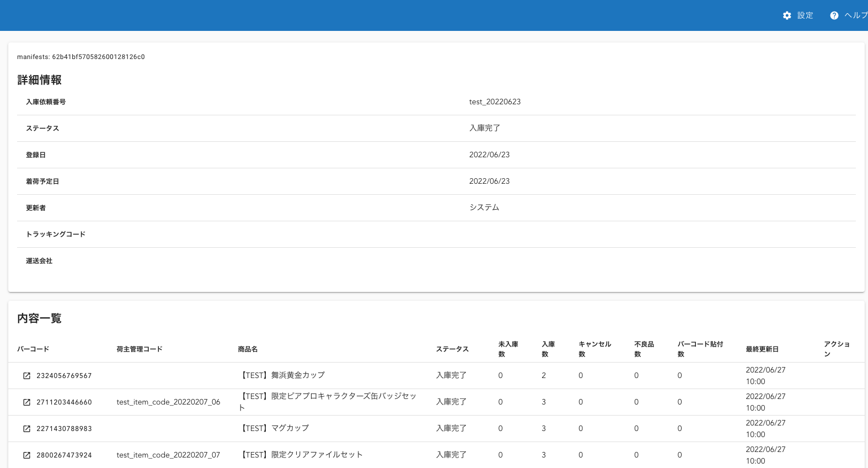Open the 設定 menu item
The width and height of the screenshot is (868, 468).
805,15
